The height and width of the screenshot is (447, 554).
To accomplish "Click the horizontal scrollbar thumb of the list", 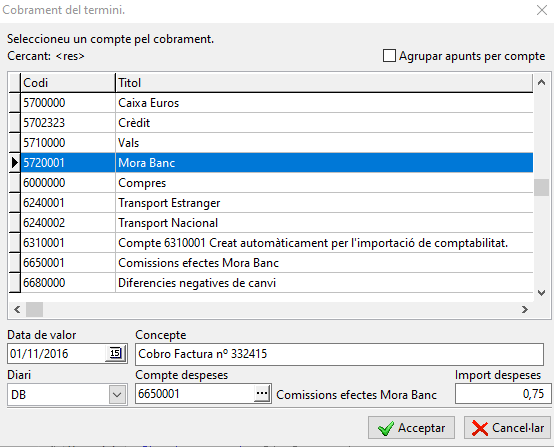I will 35,310.
